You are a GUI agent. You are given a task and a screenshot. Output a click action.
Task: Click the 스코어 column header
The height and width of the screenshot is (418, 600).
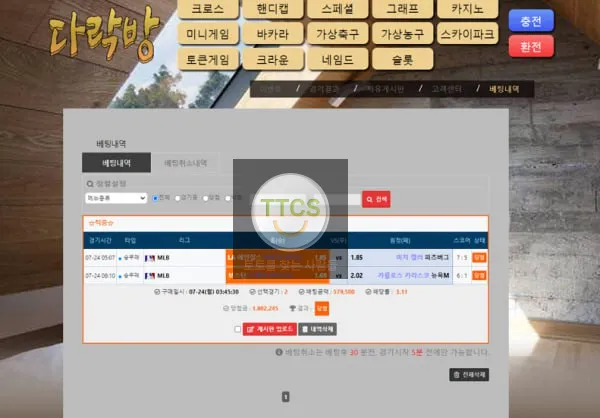(x=461, y=240)
